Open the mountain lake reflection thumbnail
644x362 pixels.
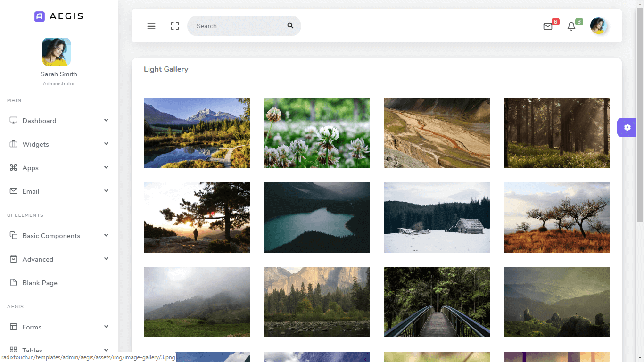pyautogui.click(x=197, y=133)
